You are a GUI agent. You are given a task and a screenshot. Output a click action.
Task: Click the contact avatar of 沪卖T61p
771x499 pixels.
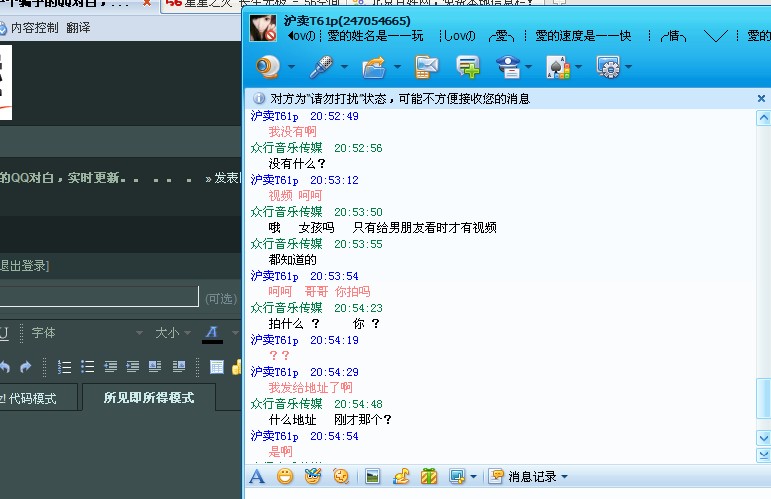pyautogui.click(x=263, y=28)
